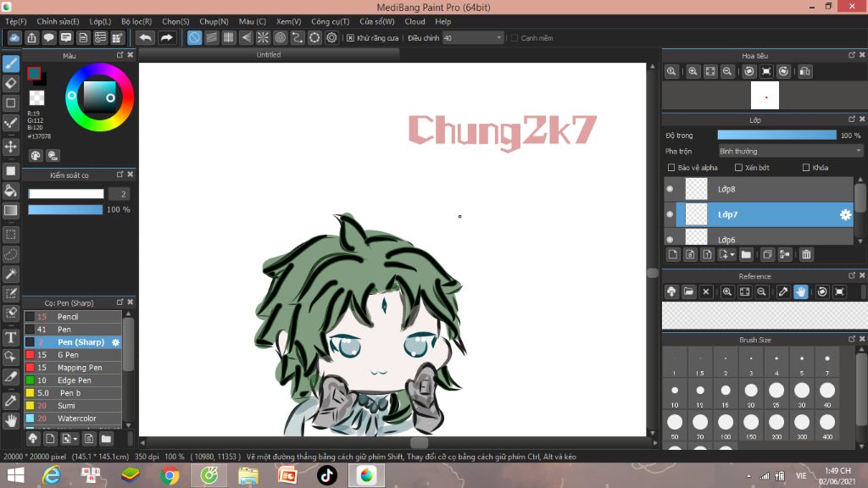The width and height of the screenshot is (868, 488).
Task: Activate Reference panel hand tool
Action: 800,291
